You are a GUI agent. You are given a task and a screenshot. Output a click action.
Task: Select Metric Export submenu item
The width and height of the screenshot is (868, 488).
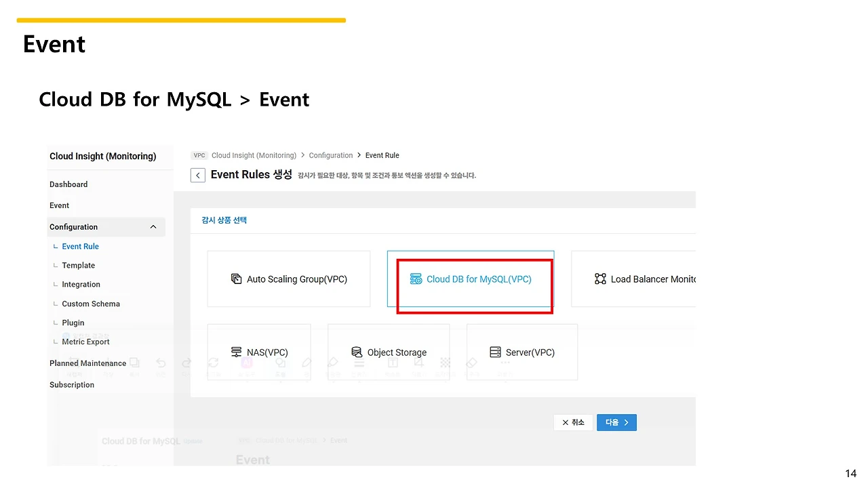(86, 342)
